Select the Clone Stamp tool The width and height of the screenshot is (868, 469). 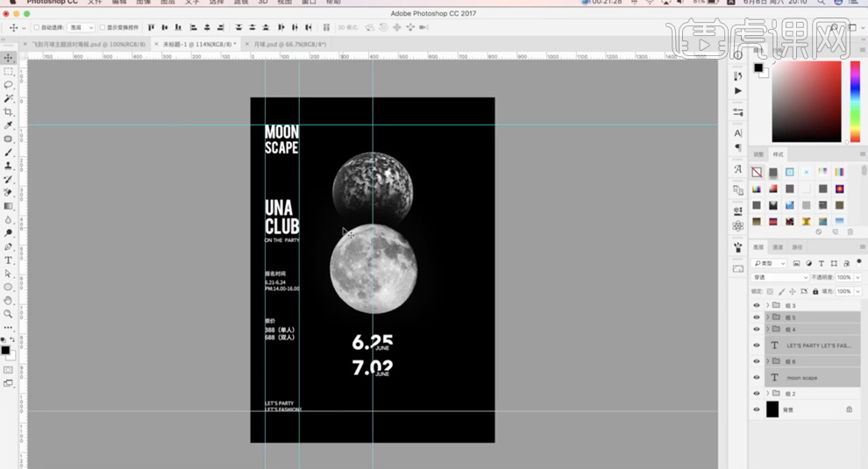click(x=8, y=166)
